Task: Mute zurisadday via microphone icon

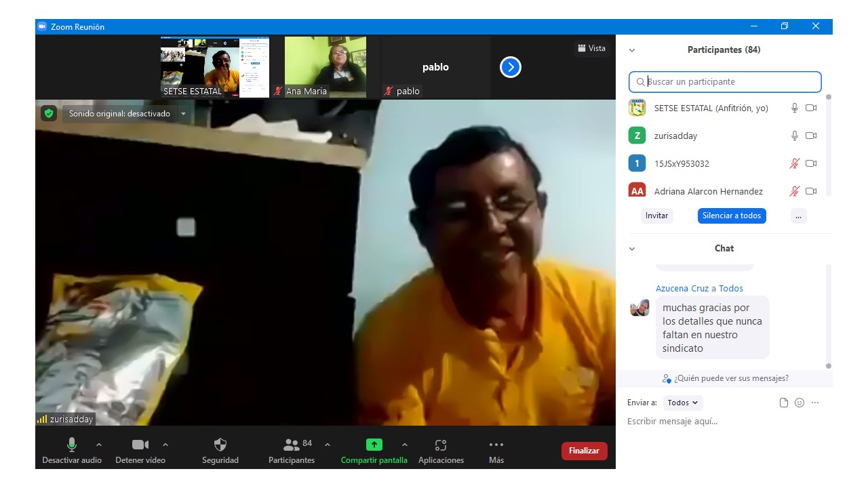Action: point(795,136)
